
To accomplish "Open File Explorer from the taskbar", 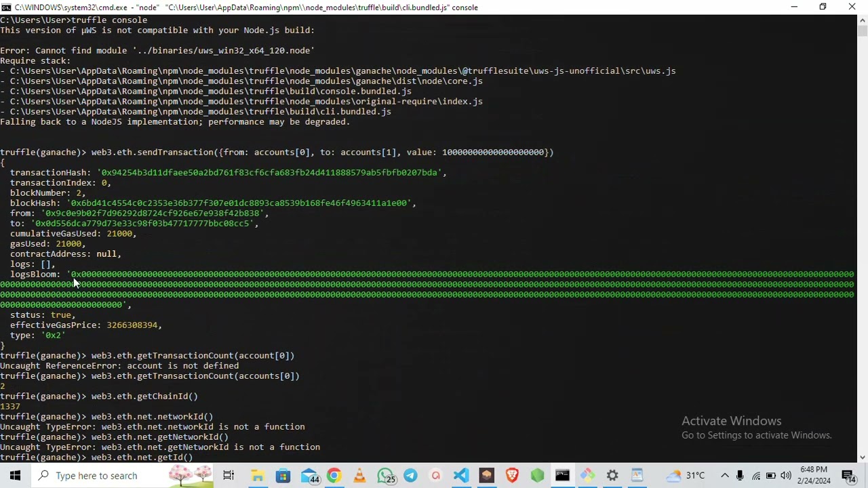I will coord(258,476).
